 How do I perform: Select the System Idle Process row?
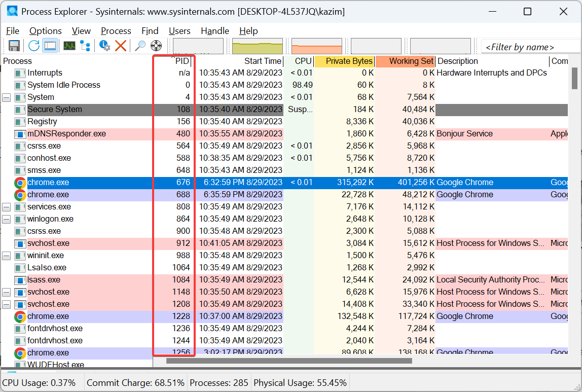(x=285, y=85)
